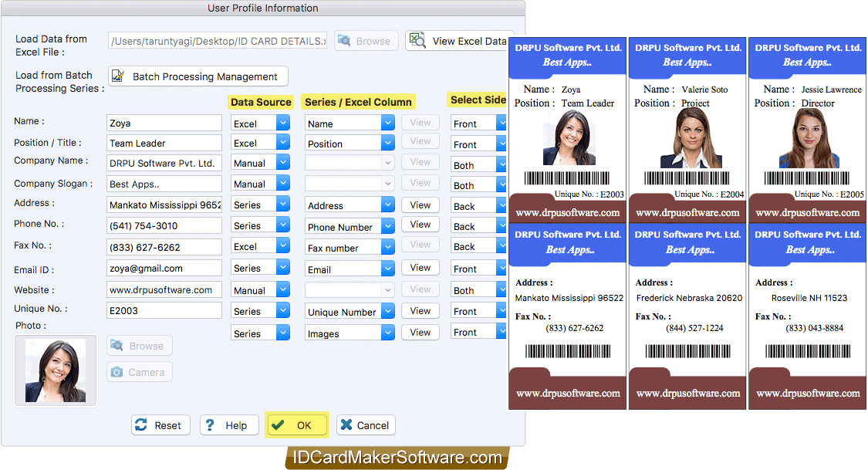Screen dimensions: 868x470
Task: Select Jessie Lawrence's front ID card preview
Action: click(x=807, y=130)
